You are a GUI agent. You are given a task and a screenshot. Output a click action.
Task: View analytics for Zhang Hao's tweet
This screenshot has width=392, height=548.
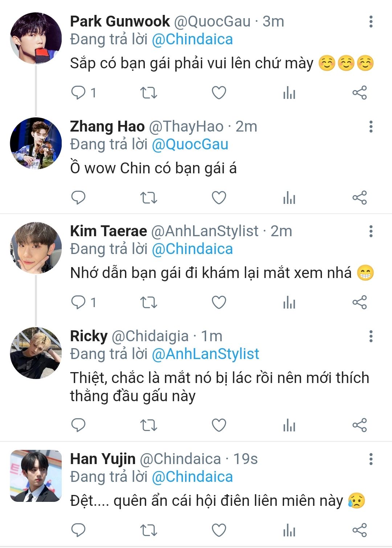[289, 198]
